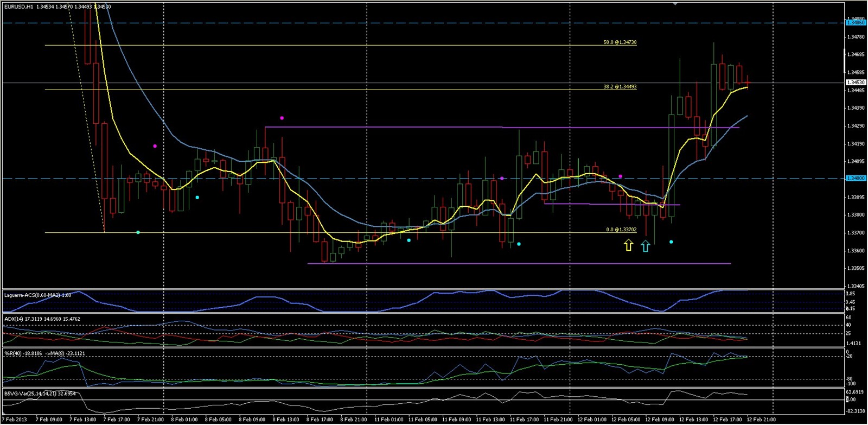Click the current price tag 1.34530
This screenshot has width=868, height=425.
click(x=856, y=83)
